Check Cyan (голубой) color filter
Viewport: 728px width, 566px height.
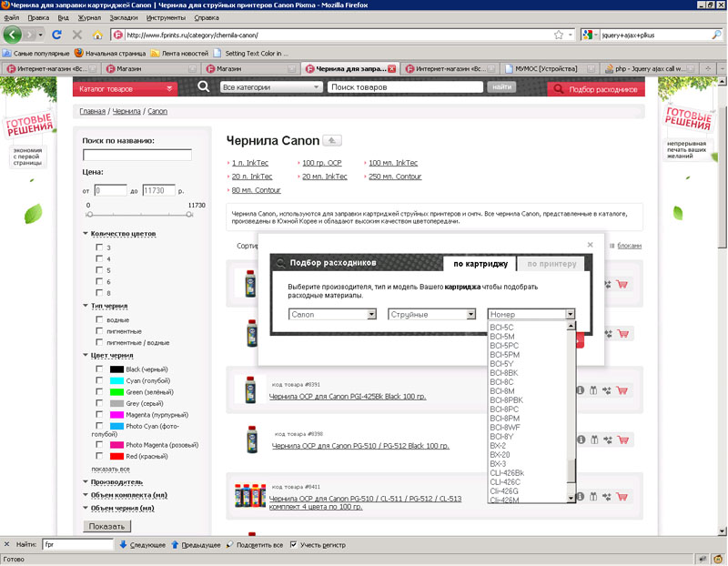pos(99,379)
